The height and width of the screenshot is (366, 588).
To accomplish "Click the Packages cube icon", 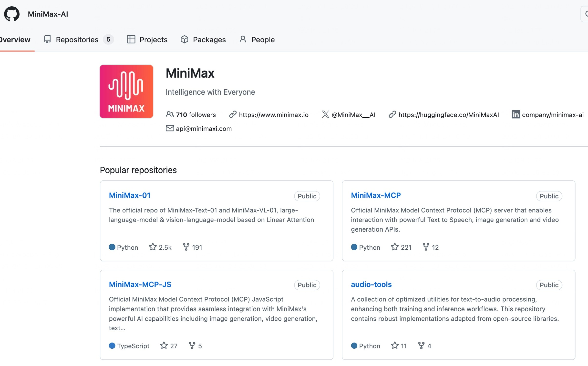I will coord(185,39).
